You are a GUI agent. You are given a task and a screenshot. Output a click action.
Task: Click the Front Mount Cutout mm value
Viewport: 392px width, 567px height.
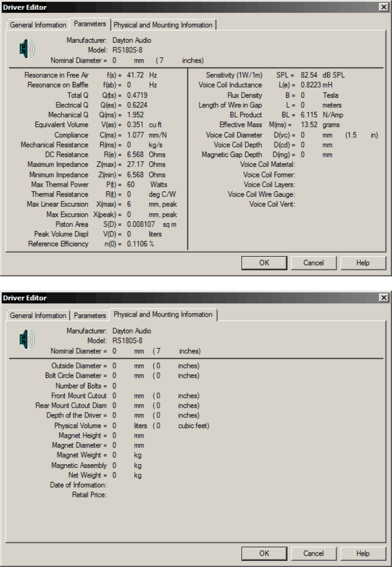coord(114,396)
